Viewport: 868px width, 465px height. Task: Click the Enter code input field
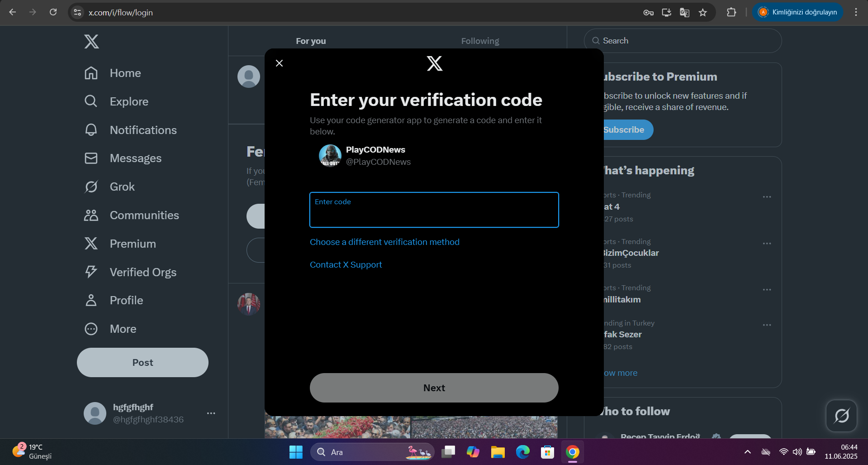point(434,210)
